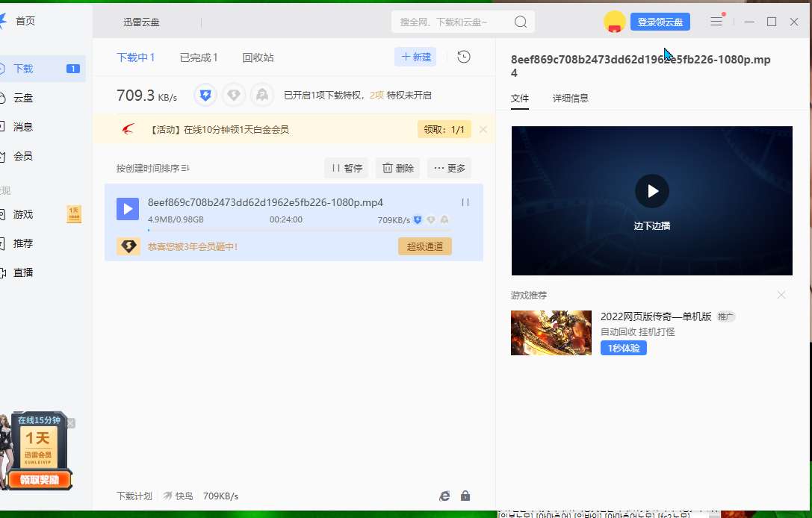Click the lock icon in the bottom bar
Viewport: 812px width, 518px height.
(465, 496)
